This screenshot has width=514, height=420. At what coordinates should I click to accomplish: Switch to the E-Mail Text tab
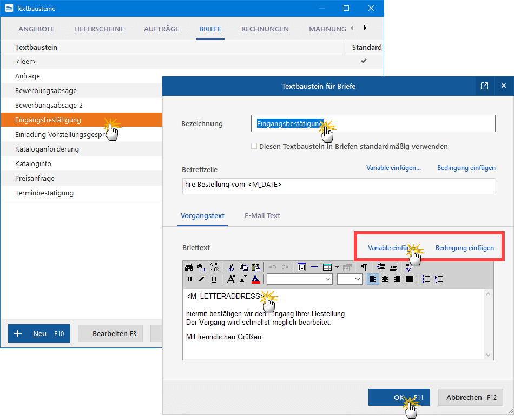[x=262, y=215]
